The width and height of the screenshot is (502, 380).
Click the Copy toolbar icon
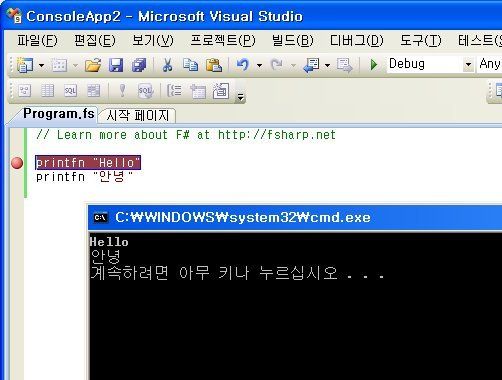coord(190,65)
